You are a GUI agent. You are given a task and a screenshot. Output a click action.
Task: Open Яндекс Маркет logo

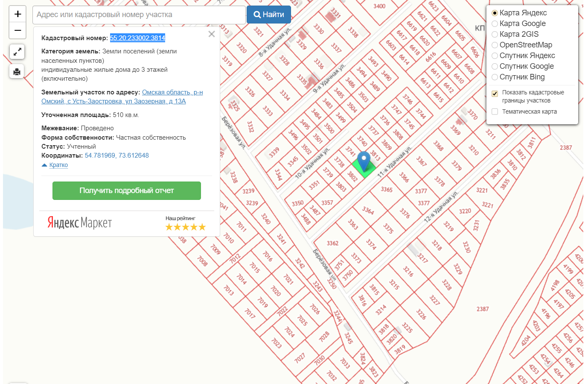coord(80,223)
